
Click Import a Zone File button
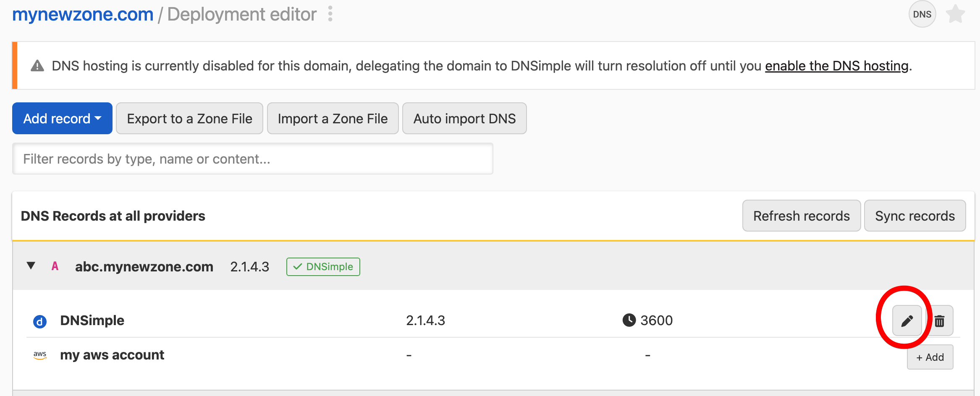[x=333, y=119]
